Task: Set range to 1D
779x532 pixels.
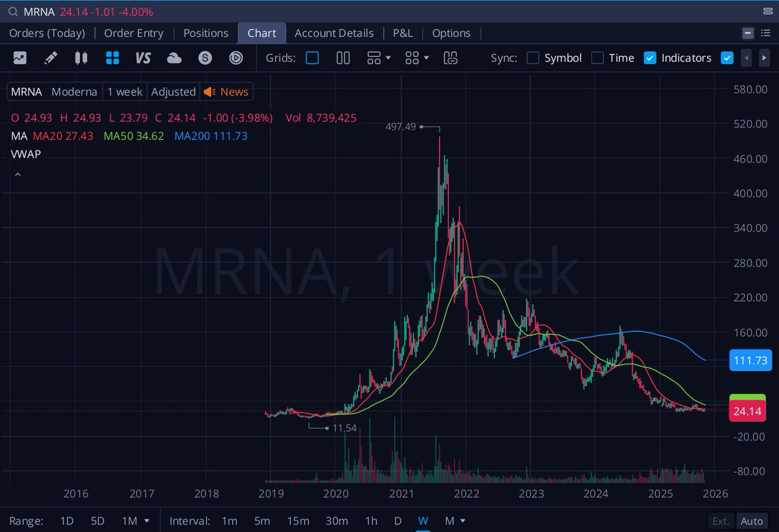Action: 66,520
